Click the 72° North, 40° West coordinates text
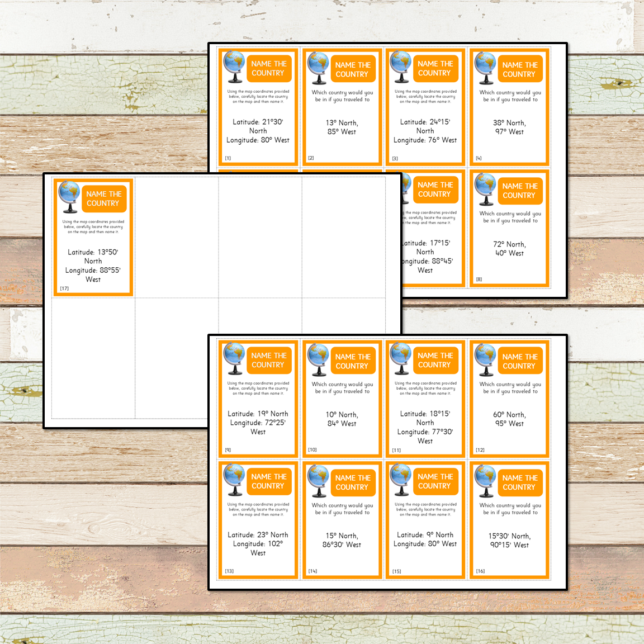Image resolution: width=644 pixels, height=644 pixels. point(509,249)
